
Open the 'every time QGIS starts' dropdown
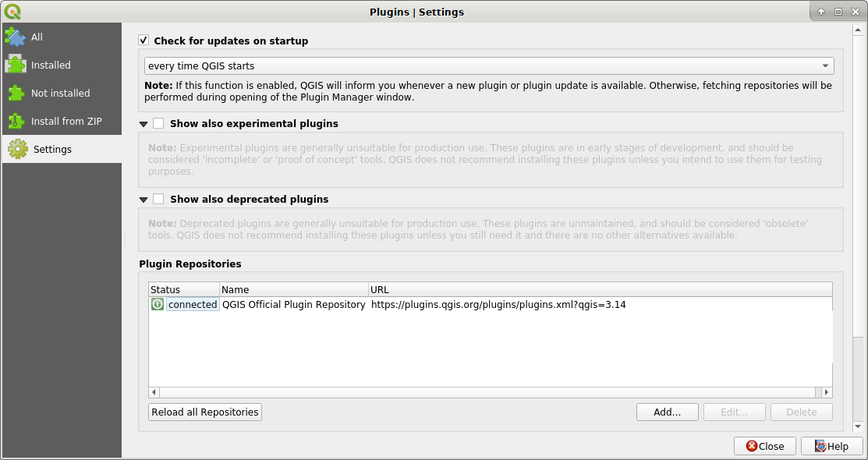[x=489, y=65]
